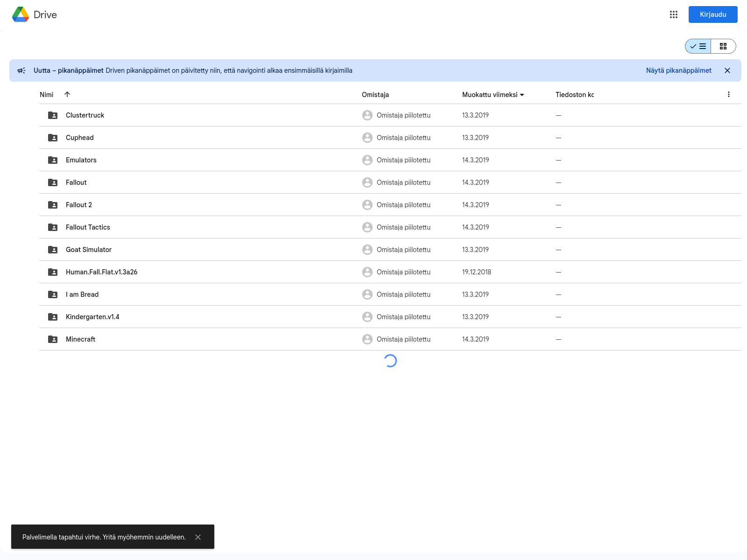Viewport: 747px width, 560px height.
Task: Click the loading spinner below Minecraft
Action: coord(390,361)
